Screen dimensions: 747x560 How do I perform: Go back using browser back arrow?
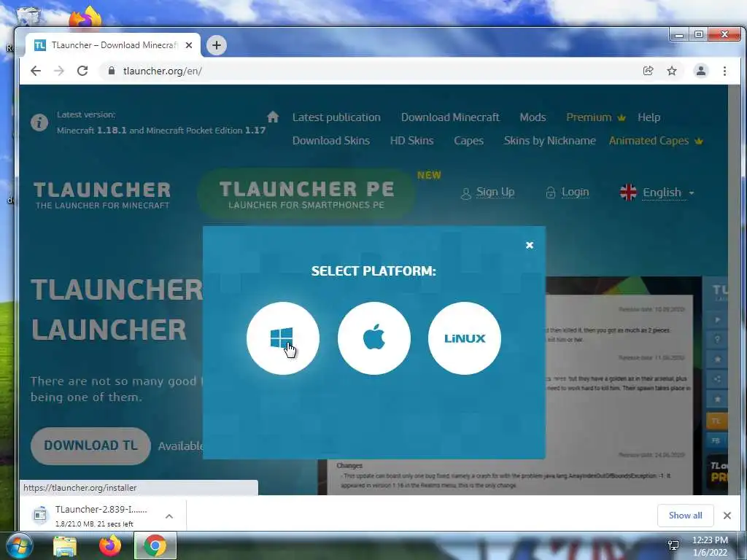coord(36,71)
